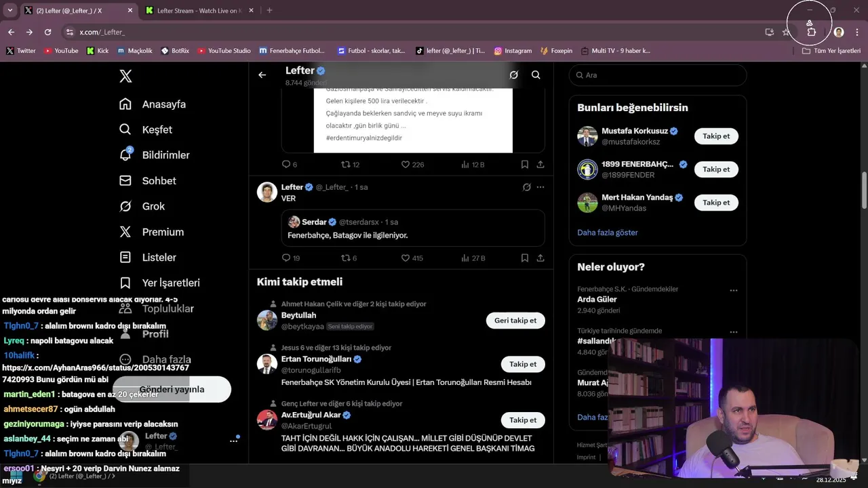
Task: Go back with the profile header arrow
Action: [x=262, y=75]
